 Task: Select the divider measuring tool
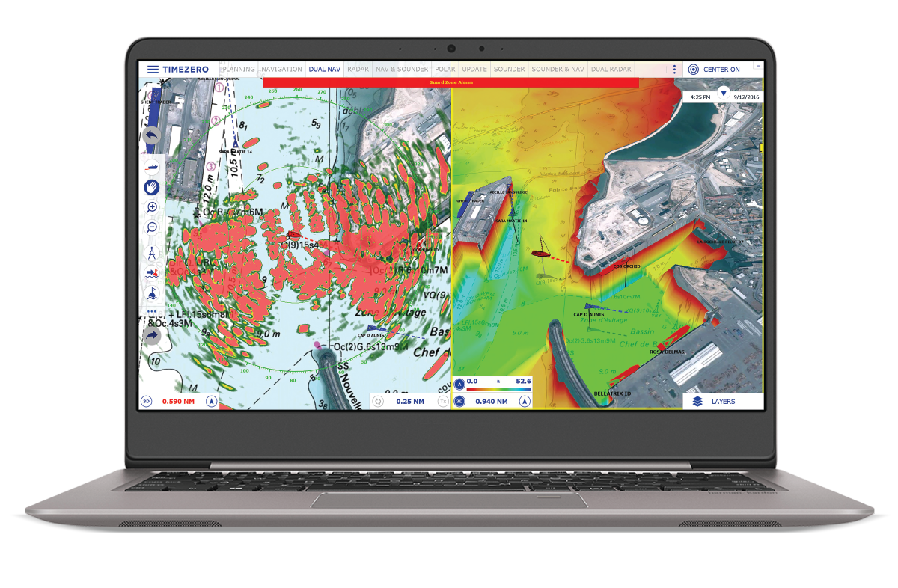(x=151, y=252)
